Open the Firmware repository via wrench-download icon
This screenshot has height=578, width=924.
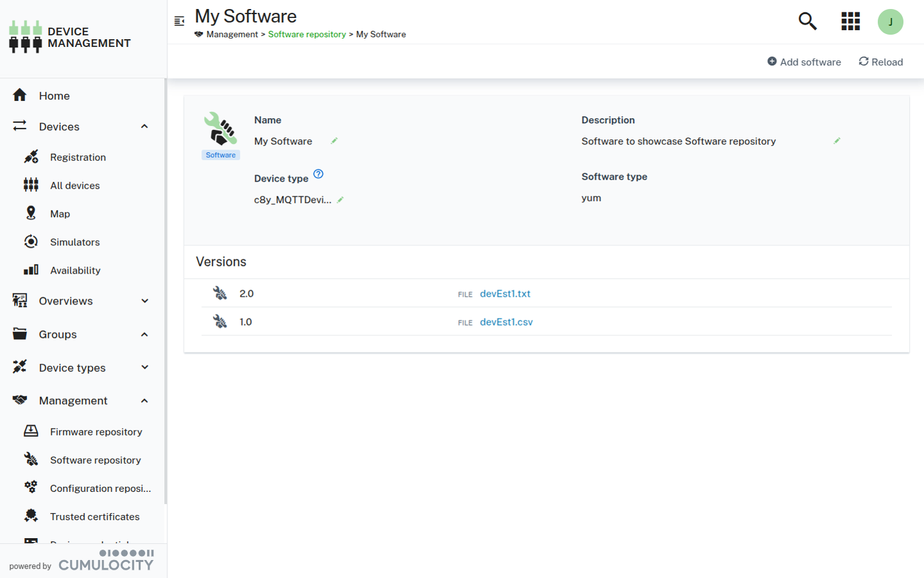31,431
